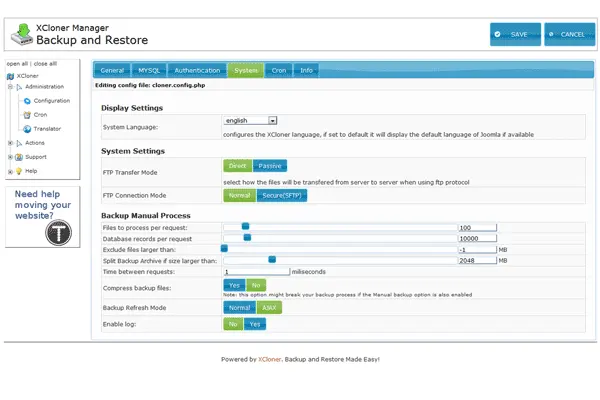Expand the Actions tree node
Screen dimensions: 600x400
[9, 143]
